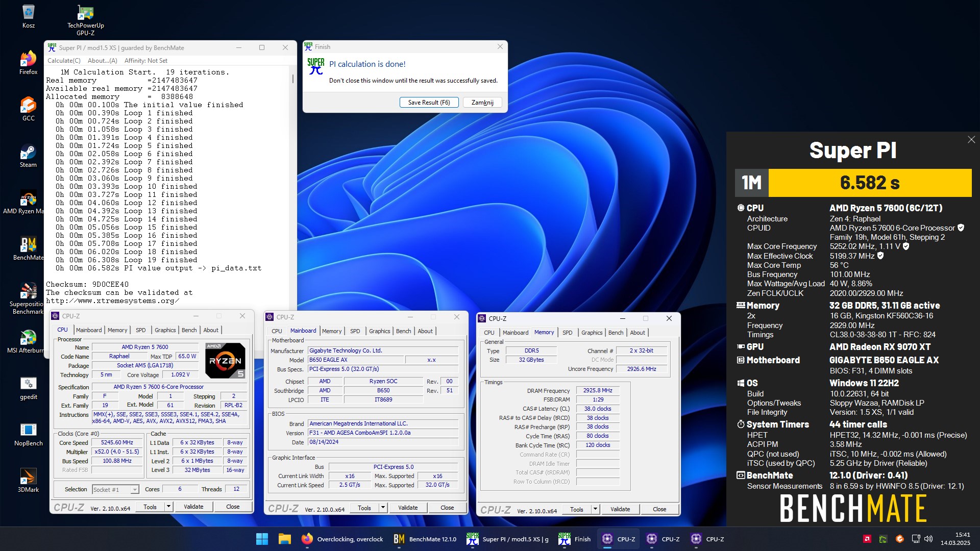Open 3DMark desktop shortcut
The width and height of the screenshot is (980, 551).
pyautogui.click(x=28, y=481)
